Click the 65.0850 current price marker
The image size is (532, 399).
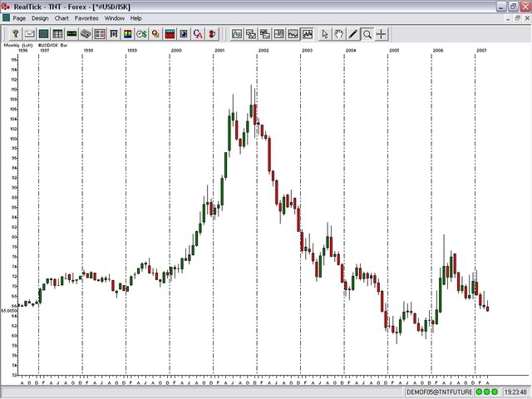click(9, 311)
